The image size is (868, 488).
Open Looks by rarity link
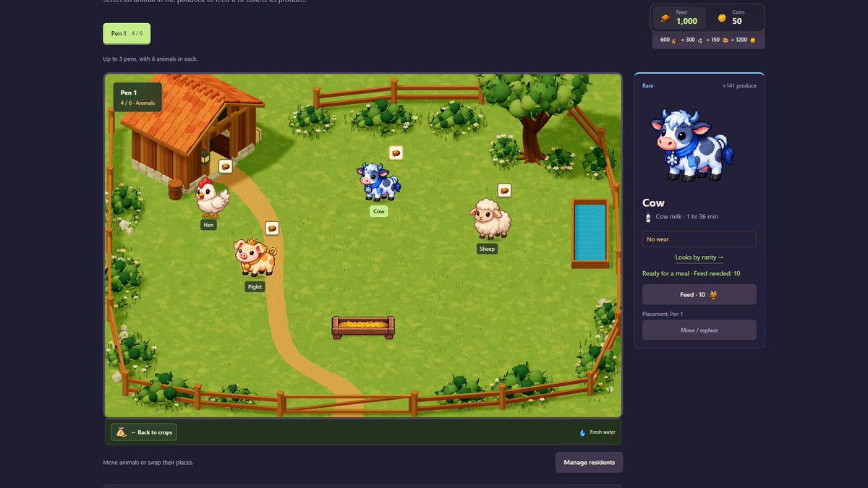coord(699,257)
